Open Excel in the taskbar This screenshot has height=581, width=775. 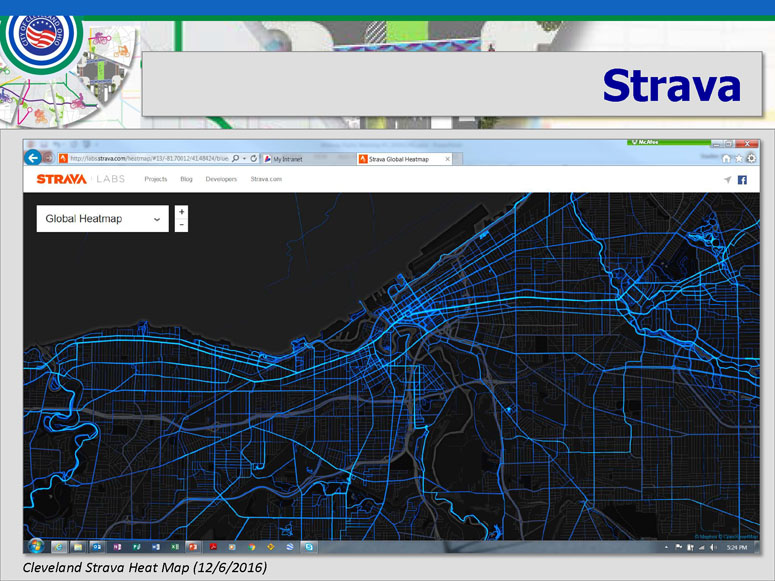[174, 547]
